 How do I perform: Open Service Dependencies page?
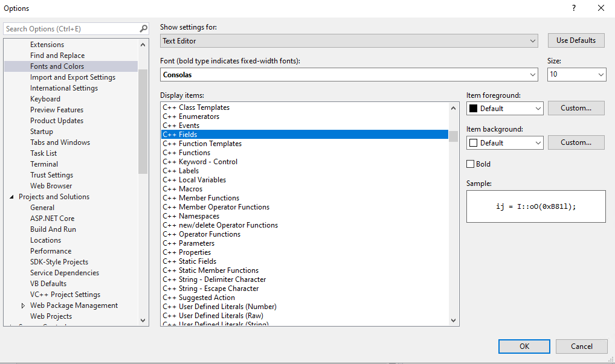point(64,273)
